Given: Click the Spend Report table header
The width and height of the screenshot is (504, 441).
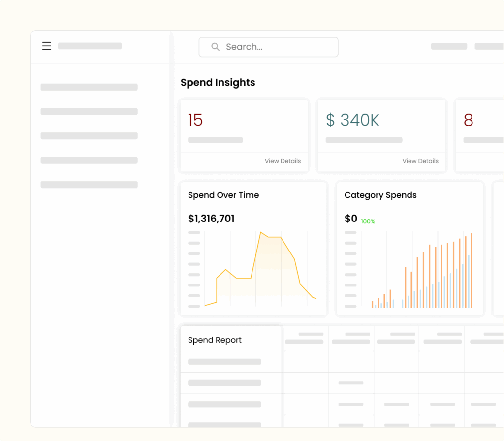Looking at the screenshot, I should click(215, 340).
